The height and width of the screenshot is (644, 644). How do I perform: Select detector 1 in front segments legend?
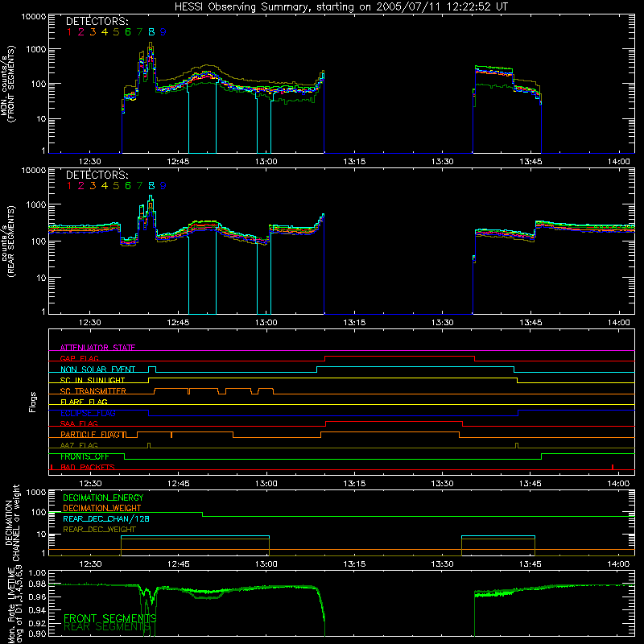69,32
